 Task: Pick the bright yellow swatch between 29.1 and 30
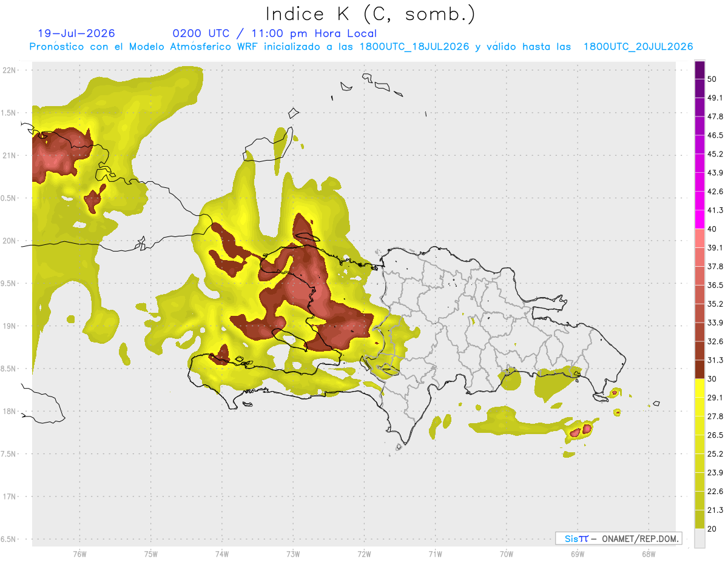(x=699, y=388)
